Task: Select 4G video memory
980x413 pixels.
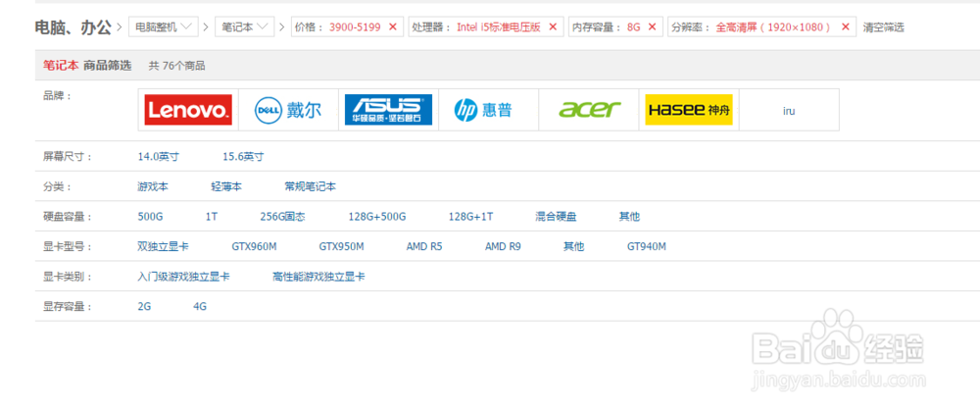Action: pyautogui.click(x=199, y=307)
